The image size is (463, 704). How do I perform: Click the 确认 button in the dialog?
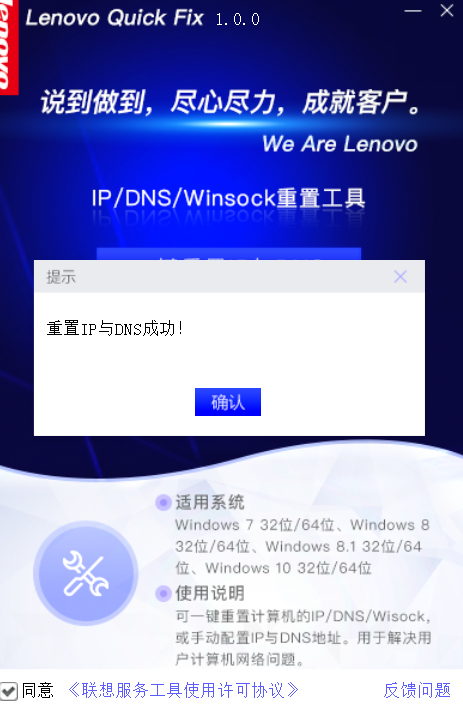point(228,402)
